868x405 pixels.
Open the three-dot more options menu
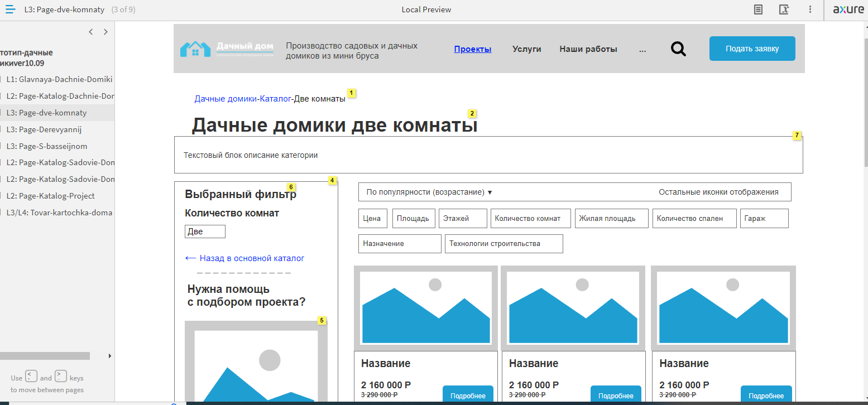(x=811, y=9)
